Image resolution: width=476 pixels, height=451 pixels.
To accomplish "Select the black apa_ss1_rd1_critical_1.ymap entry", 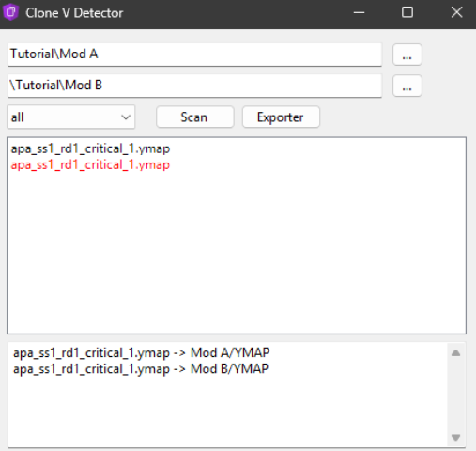I will pyautogui.click(x=90, y=148).
